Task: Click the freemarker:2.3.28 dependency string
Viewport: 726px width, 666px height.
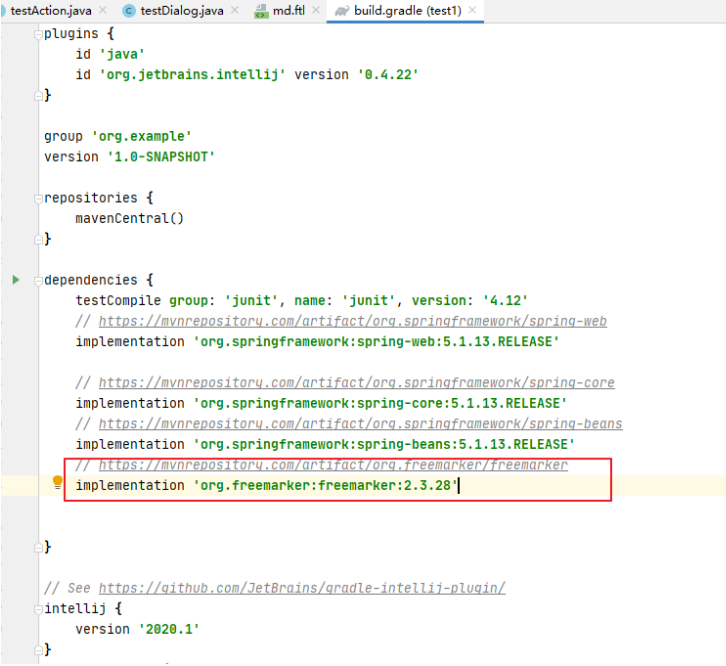Action: tap(325, 485)
